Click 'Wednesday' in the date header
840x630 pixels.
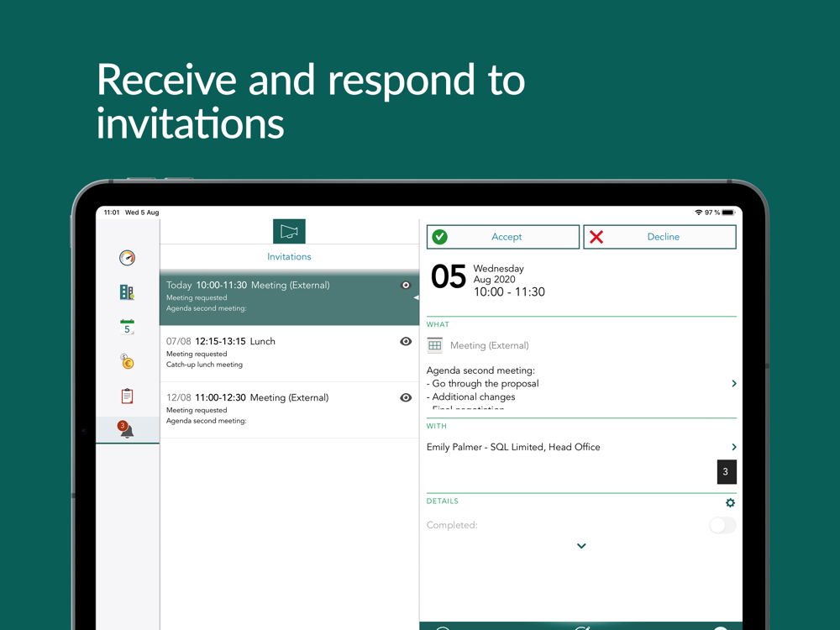click(x=499, y=269)
